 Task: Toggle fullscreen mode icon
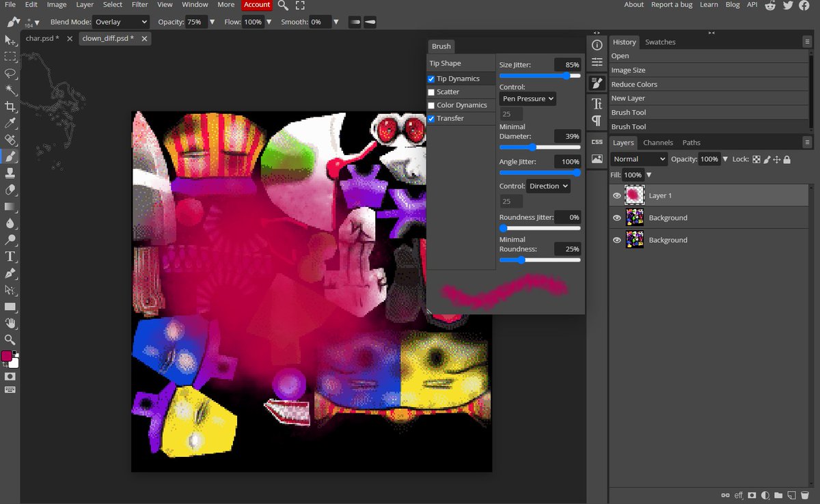[x=300, y=5]
